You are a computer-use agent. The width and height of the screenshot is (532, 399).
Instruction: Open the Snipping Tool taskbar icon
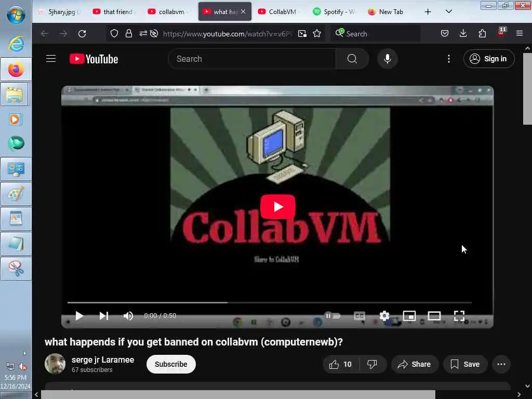[x=16, y=269]
